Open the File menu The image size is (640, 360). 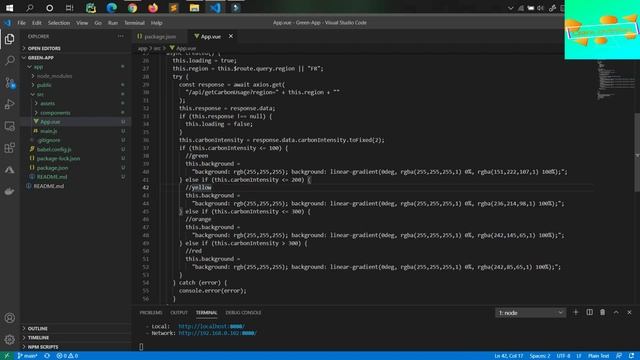[22, 23]
